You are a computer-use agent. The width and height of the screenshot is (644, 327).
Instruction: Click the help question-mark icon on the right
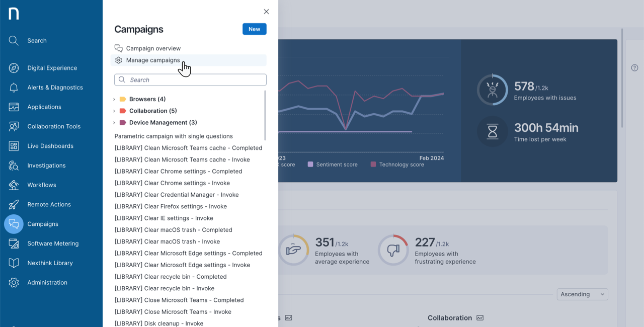(x=634, y=67)
